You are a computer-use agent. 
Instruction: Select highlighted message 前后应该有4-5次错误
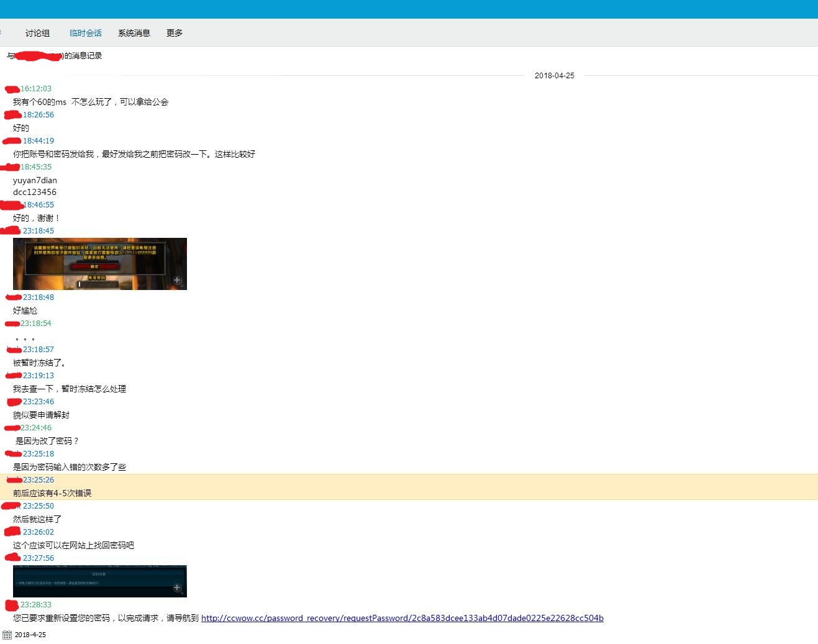[52, 493]
